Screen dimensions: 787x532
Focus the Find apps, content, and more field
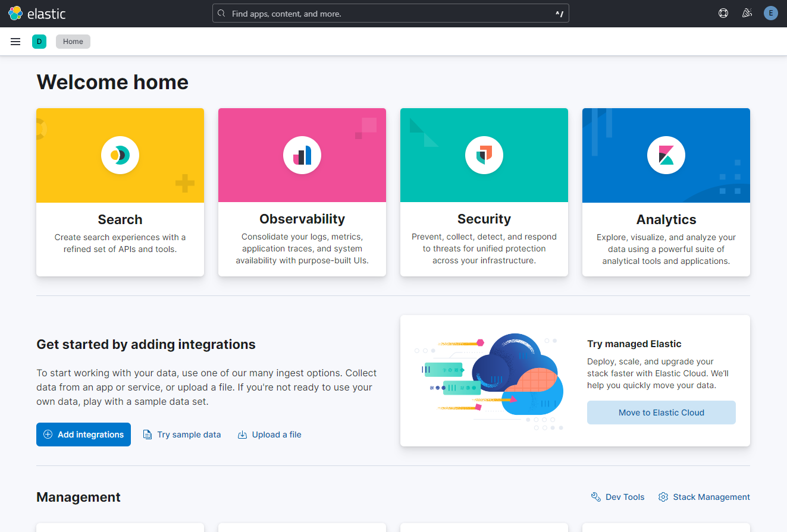pyautogui.click(x=391, y=13)
